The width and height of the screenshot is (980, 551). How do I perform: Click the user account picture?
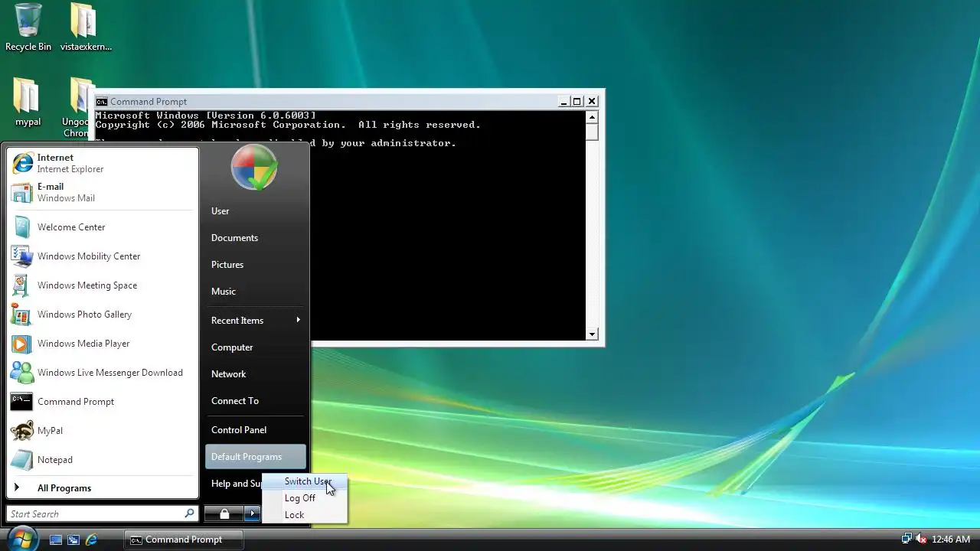pyautogui.click(x=254, y=166)
